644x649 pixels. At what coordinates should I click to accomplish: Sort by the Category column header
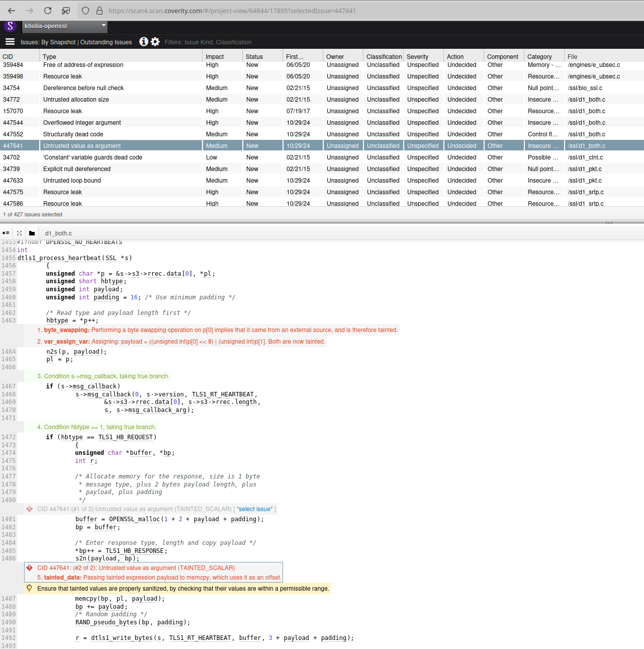point(544,57)
